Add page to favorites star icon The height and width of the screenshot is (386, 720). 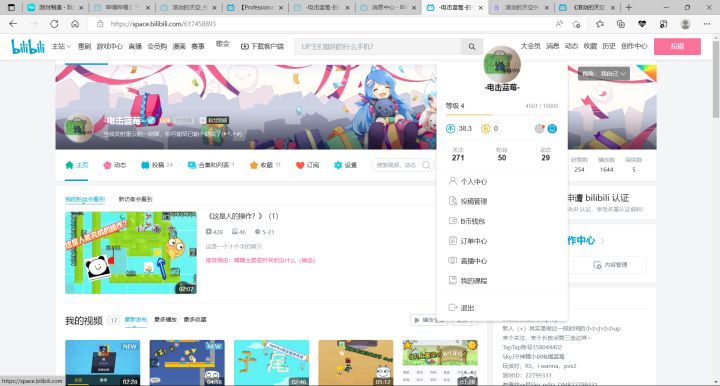(577, 24)
